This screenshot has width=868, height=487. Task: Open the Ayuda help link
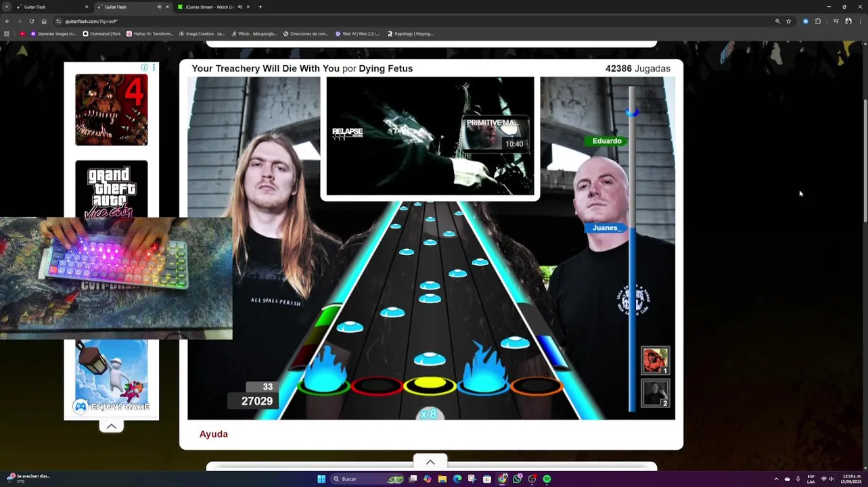(214, 434)
